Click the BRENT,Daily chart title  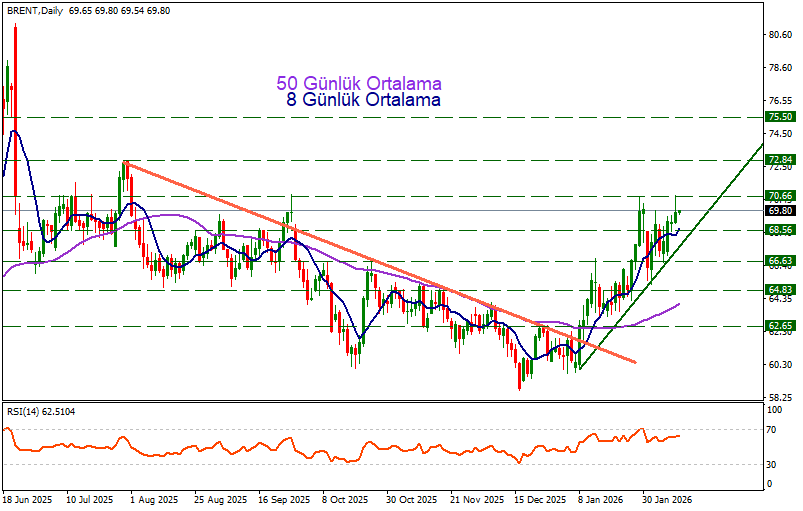point(33,9)
